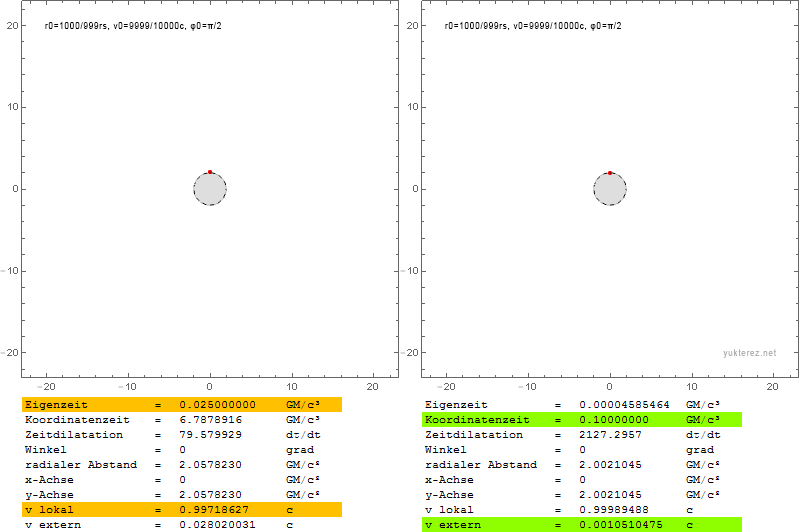Screen dimensions: 800x532
Task: Open the yukterez.net watermark link
Action: pyautogui.click(x=749, y=353)
